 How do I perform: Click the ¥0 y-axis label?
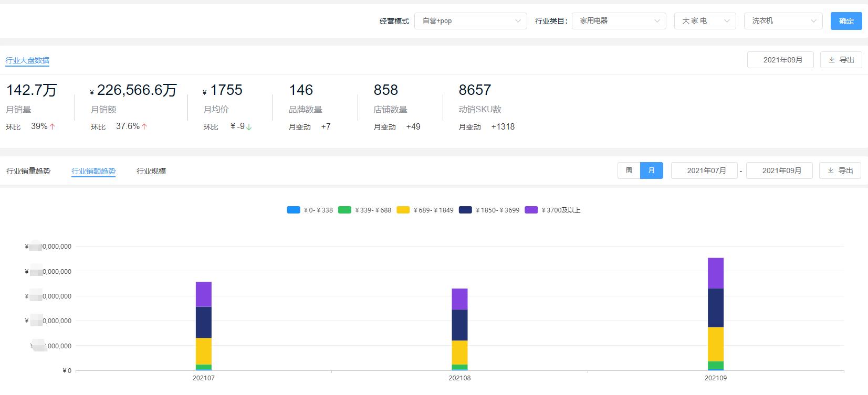(x=67, y=371)
